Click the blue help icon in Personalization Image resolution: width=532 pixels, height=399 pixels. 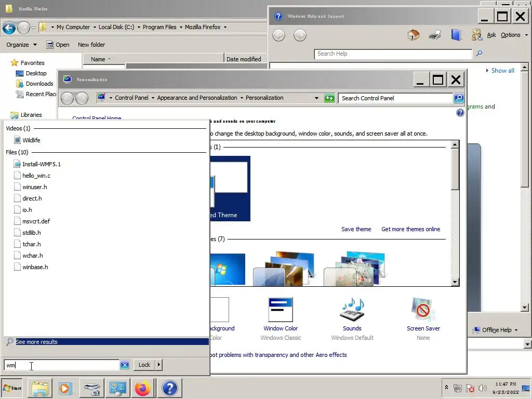click(460, 113)
